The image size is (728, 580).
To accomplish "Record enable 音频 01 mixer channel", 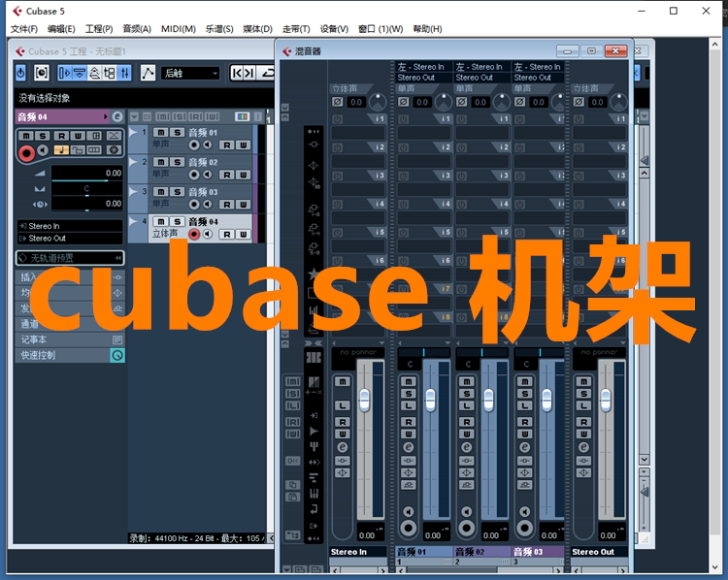I will pyautogui.click(x=409, y=528).
